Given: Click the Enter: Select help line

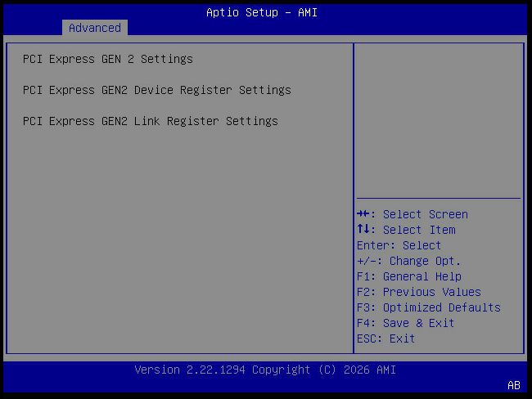Looking at the screenshot, I should pos(399,245).
